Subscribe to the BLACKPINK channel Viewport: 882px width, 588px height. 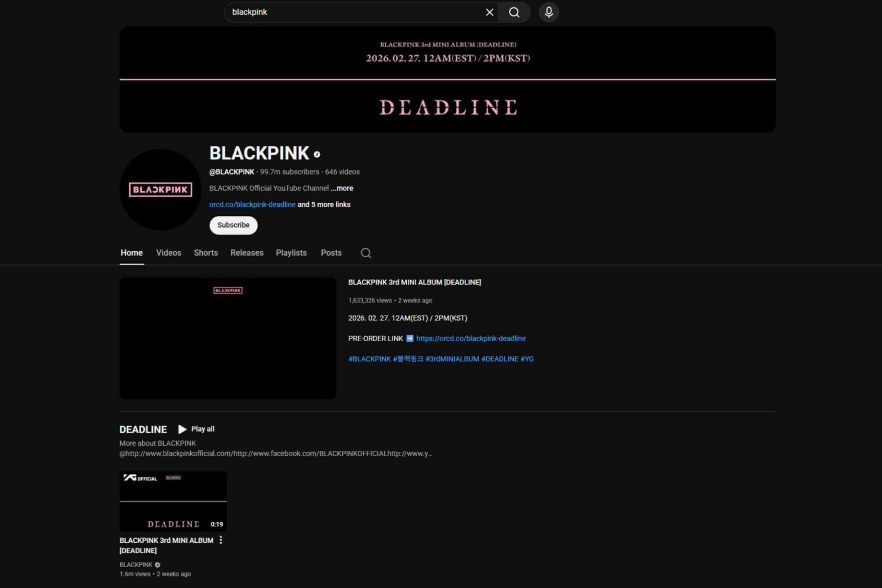(x=233, y=225)
